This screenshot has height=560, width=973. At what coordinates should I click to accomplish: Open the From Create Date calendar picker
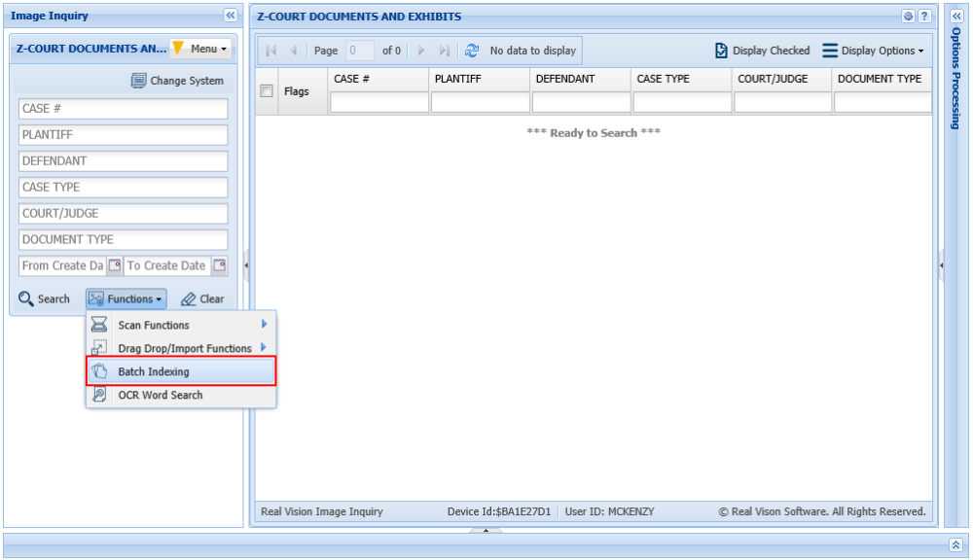pyautogui.click(x=114, y=265)
